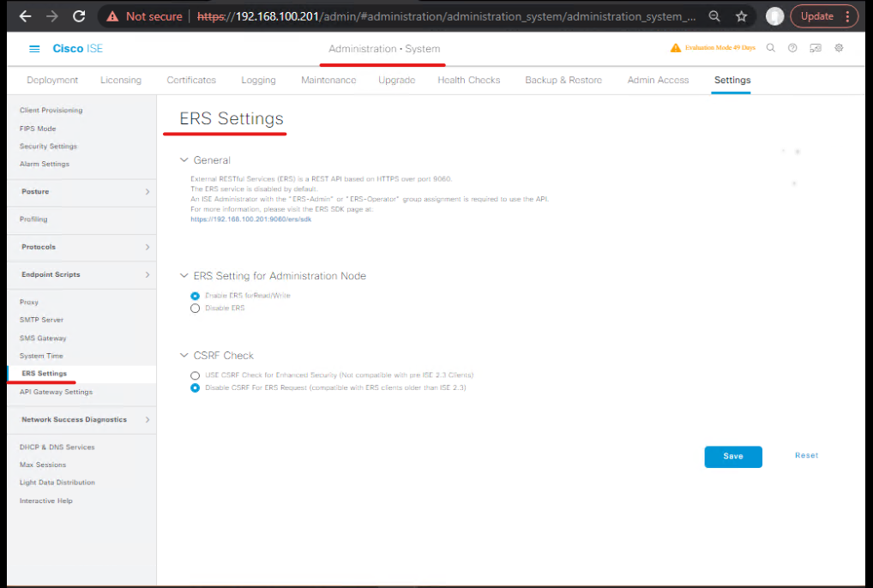Collapse the General section chevron

tap(184, 159)
